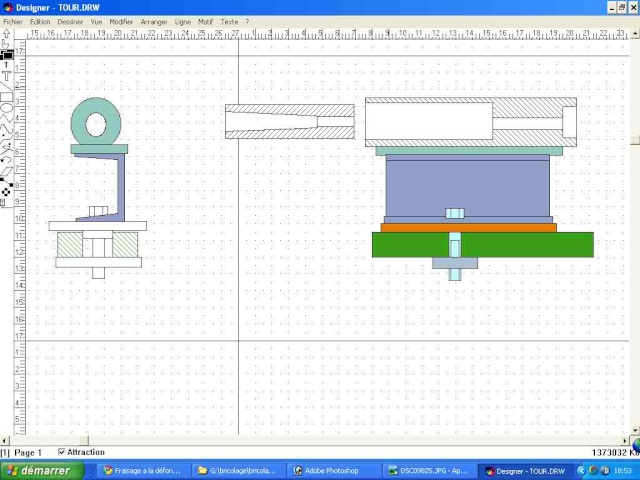
Task: Open the question mark help menu
Action: coord(247,22)
